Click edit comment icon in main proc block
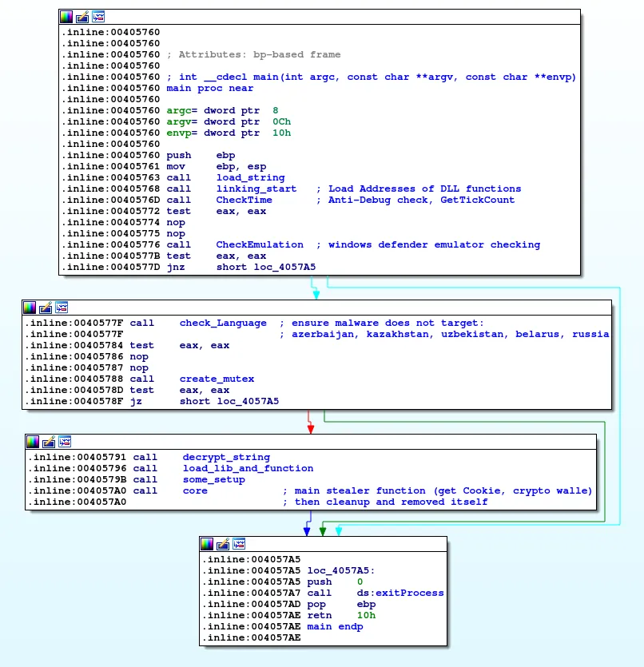The image size is (644, 667). click(82, 17)
